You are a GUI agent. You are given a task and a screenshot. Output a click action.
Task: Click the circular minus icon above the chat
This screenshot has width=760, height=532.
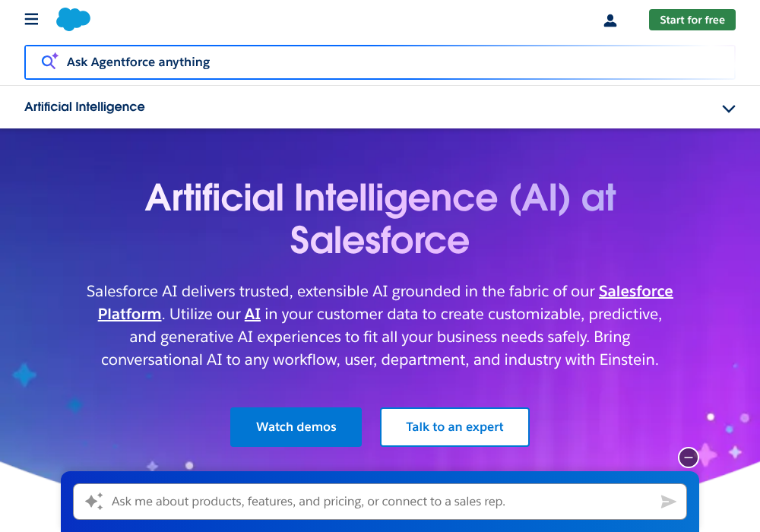tap(688, 458)
